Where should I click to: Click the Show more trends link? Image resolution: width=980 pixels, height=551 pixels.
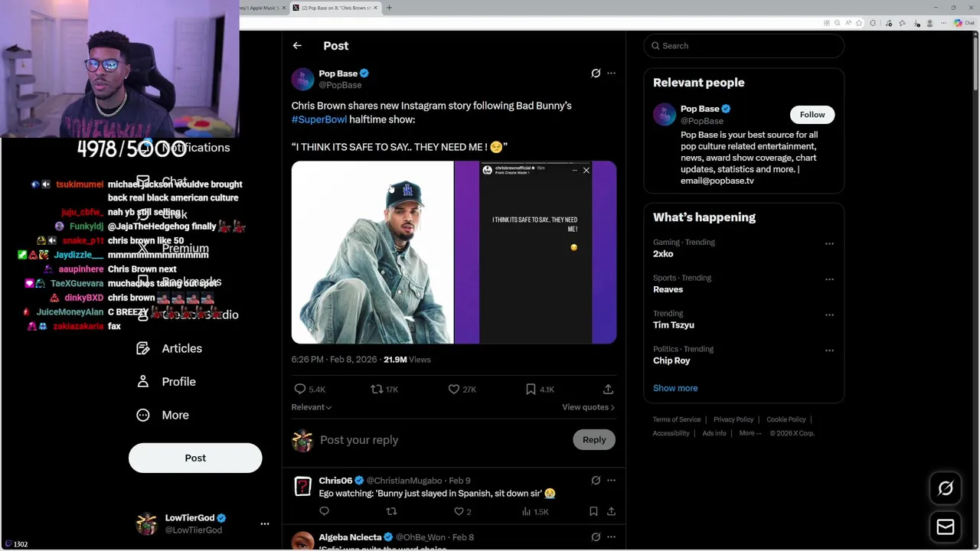point(675,388)
